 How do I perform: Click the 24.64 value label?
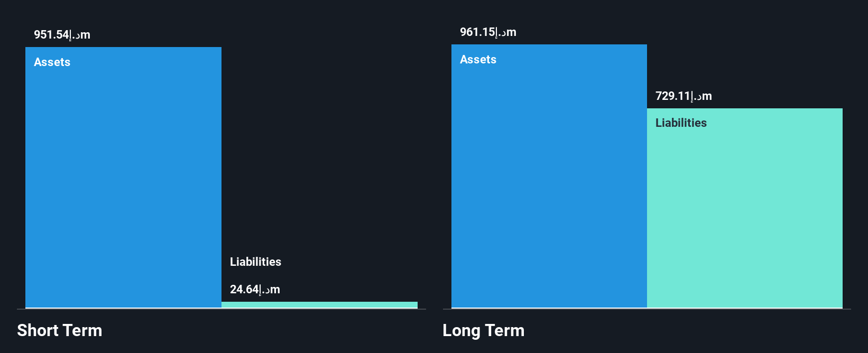255,290
